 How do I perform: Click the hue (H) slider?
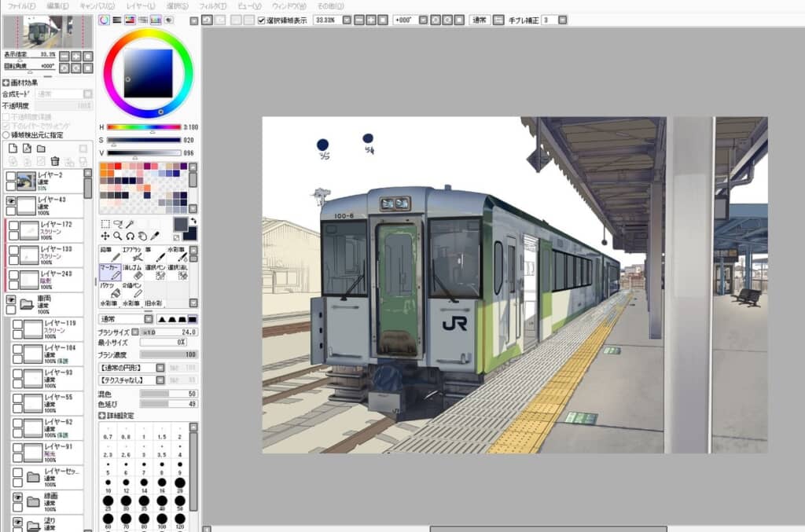pos(144,127)
